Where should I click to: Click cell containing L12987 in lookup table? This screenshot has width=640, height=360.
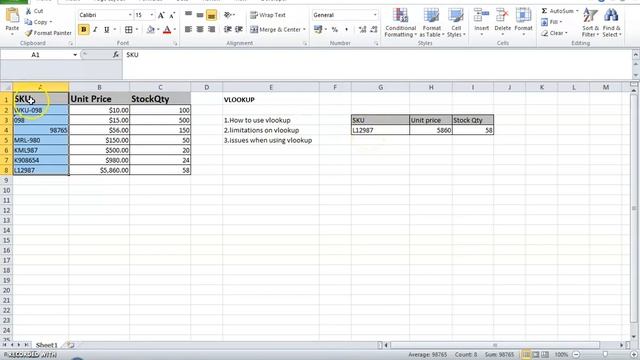click(380, 130)
